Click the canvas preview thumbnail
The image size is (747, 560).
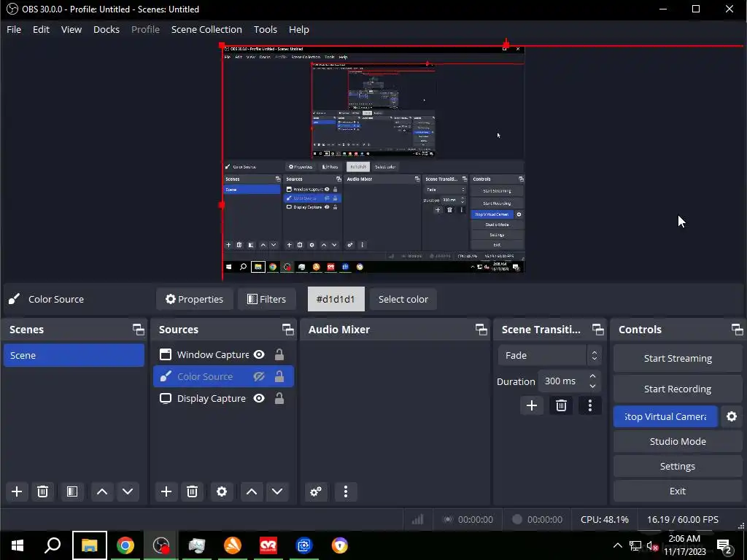pyautogui.click(x=373, y=160)
